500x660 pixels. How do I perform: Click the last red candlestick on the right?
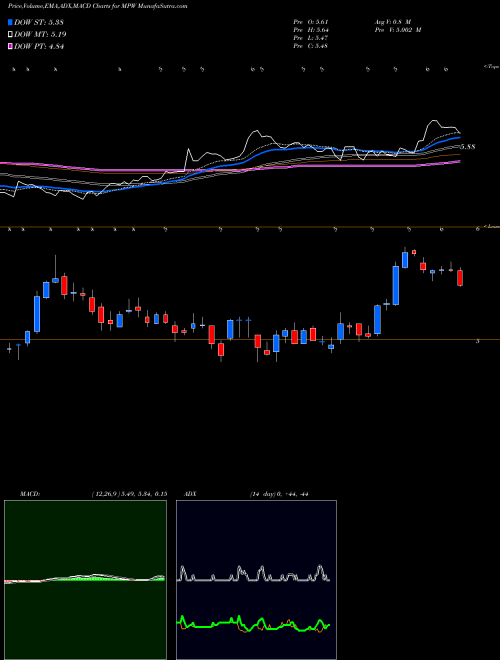460,278
